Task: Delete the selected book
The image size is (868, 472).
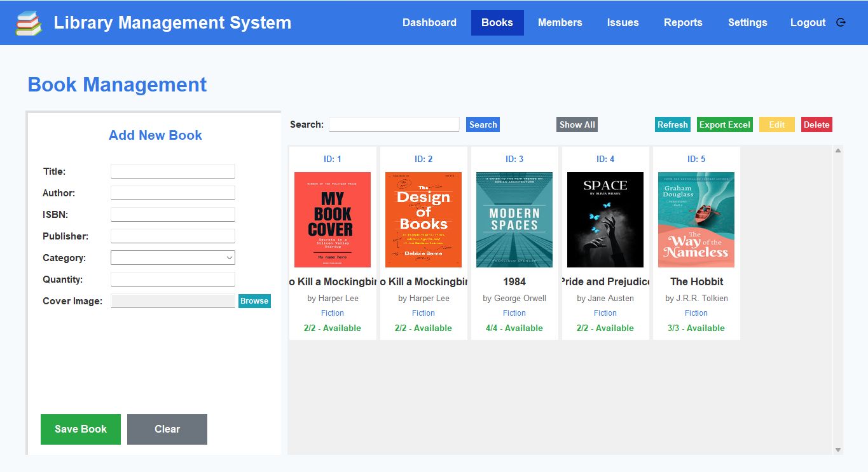Action: [x=816, y=125]
